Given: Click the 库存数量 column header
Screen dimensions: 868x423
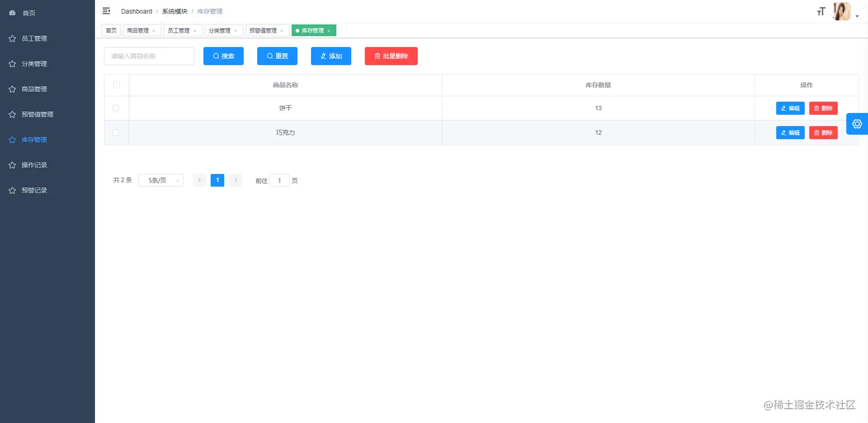Looking at the screenshot, I should coord(598,85).
